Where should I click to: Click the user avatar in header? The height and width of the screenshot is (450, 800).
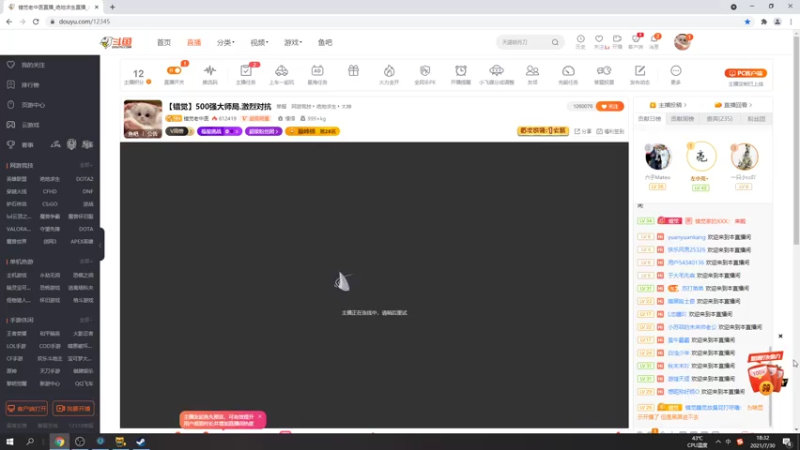[x=682, y=42]
